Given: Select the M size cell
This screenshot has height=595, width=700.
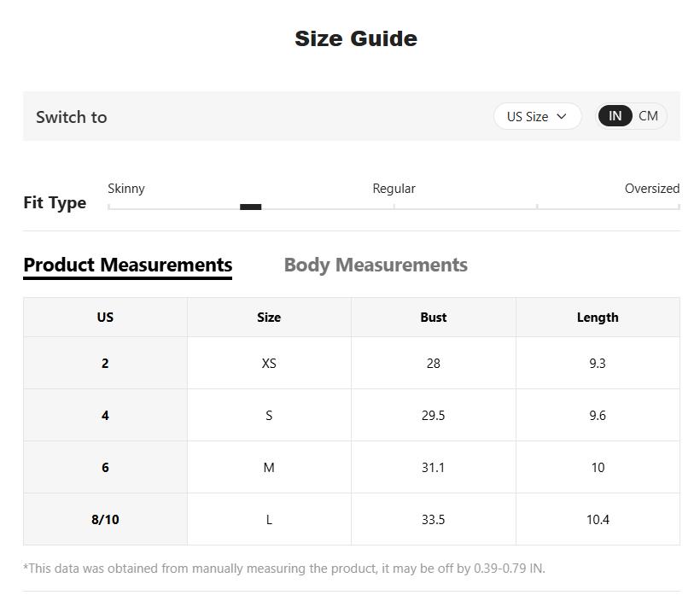Looking at the screenshot, I should coord(269,467).
